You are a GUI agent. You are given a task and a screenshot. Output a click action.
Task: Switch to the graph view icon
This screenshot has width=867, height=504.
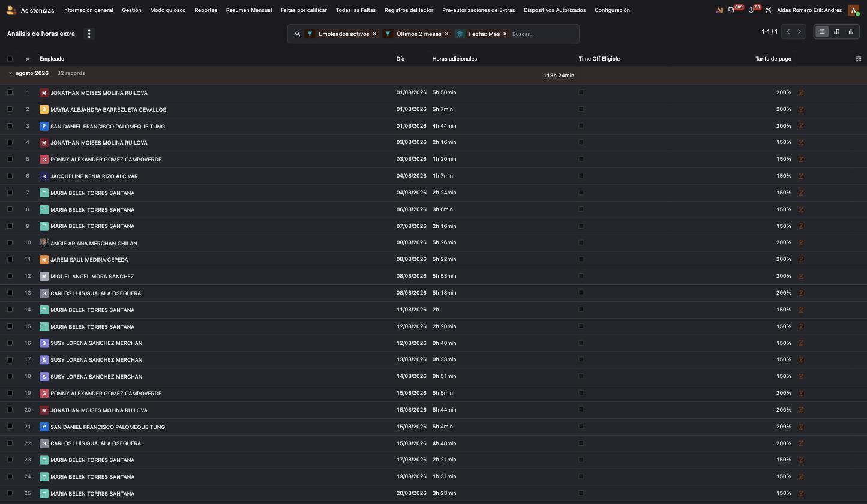[x=851, y=32]
